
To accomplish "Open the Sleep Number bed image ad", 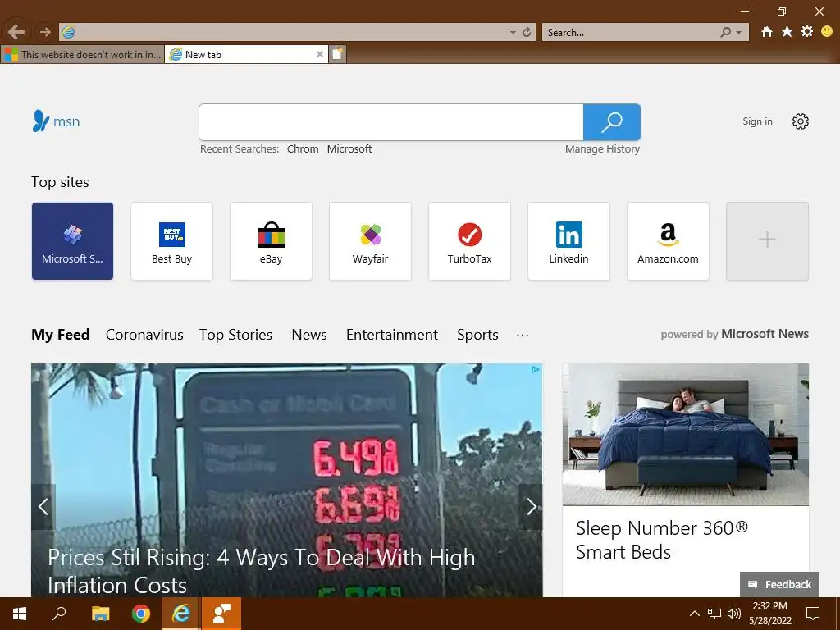I will coord(685,435).
